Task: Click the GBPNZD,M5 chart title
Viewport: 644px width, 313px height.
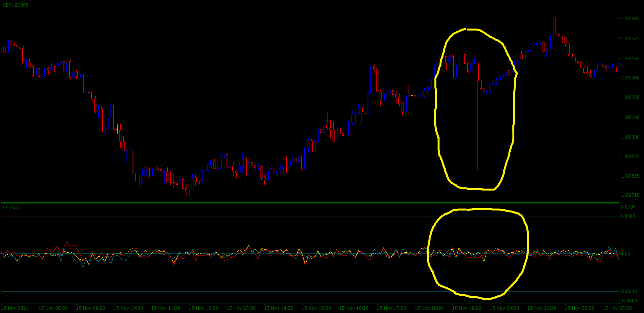Action: pos(15,5)
